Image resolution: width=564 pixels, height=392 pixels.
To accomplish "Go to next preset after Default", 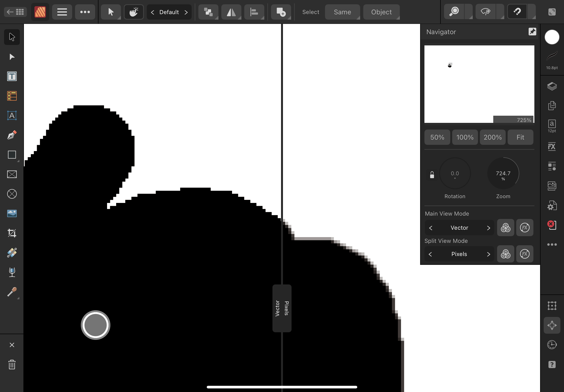I will pos(186,12).
